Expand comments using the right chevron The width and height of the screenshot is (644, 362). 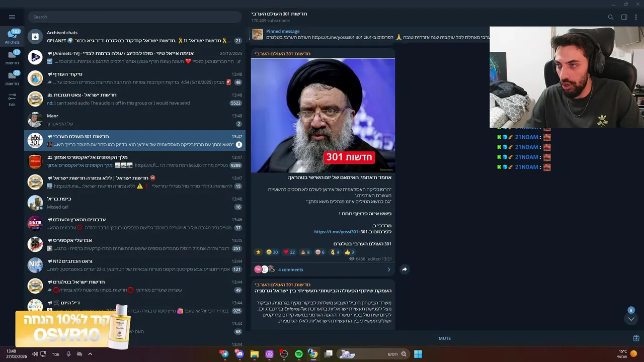pyautogui.click(x=388, y=269)
